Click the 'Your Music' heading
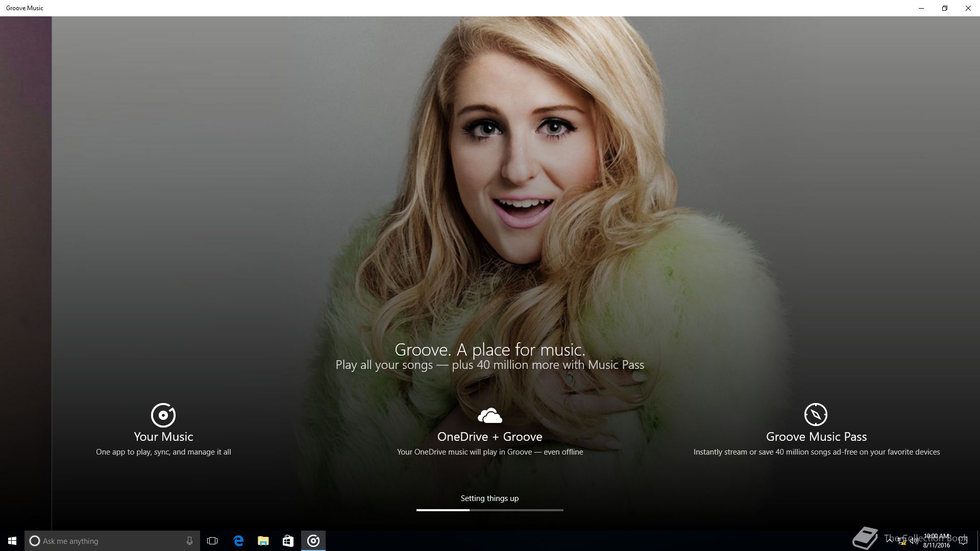The height and width of the screenshot is (551, 980). (163, 437)
